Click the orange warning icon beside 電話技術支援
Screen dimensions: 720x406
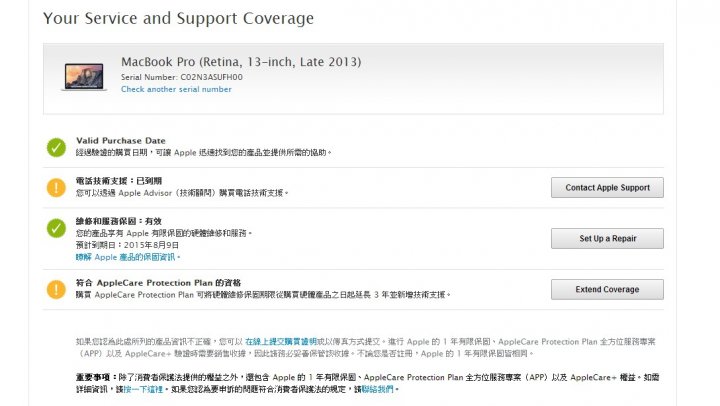56,187
